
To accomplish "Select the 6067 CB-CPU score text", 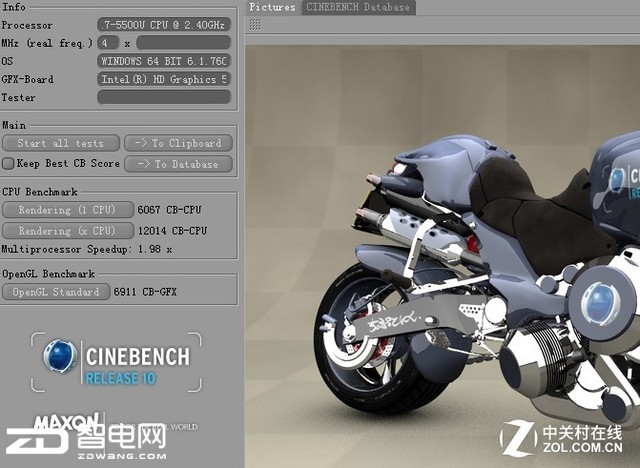I will tap(169, 210).
